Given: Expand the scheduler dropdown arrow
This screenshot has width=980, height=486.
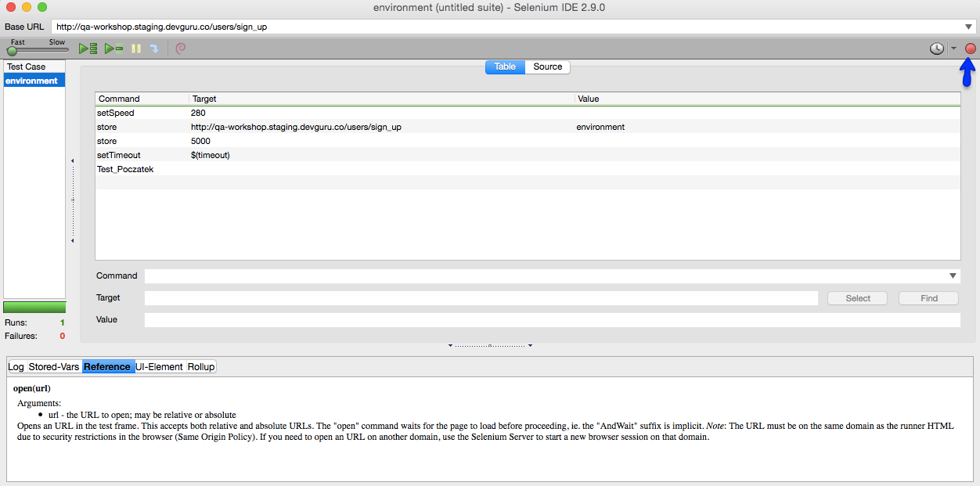Looking at the screenshot, I should [x=953, y=49].
